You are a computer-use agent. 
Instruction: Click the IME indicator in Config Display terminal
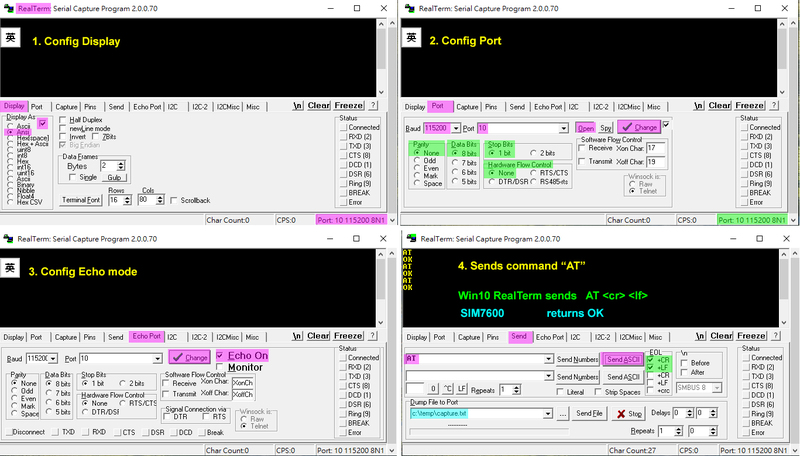pos(11,38)
